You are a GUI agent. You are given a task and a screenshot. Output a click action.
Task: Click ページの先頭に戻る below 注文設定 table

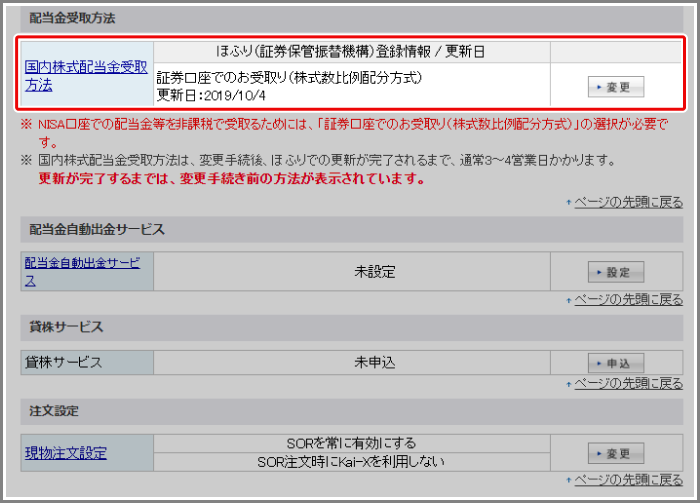[628, 480]
